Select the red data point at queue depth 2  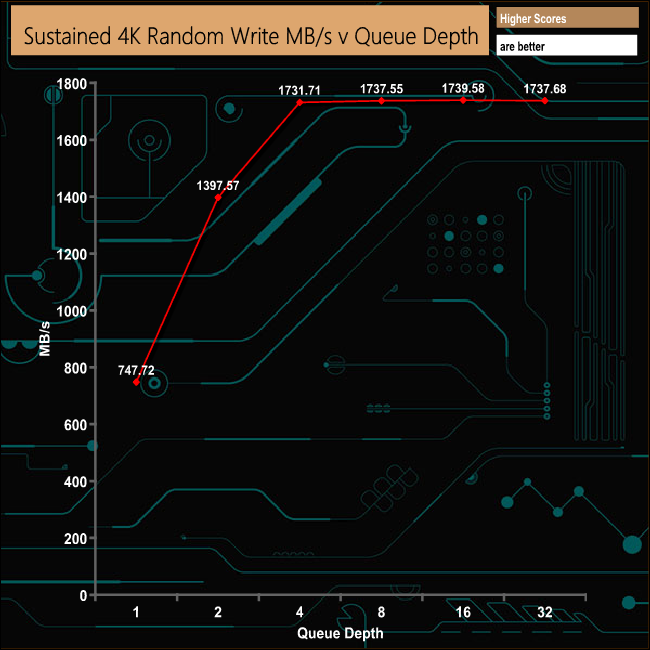[218, 198]
